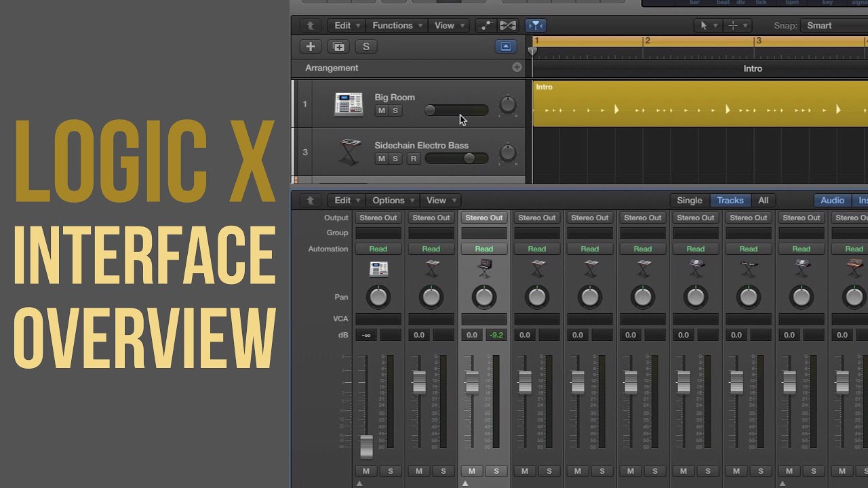Click the pan knob on the selected mixer channel
This screenshot has height=488, width=868.
click(484, 297)
